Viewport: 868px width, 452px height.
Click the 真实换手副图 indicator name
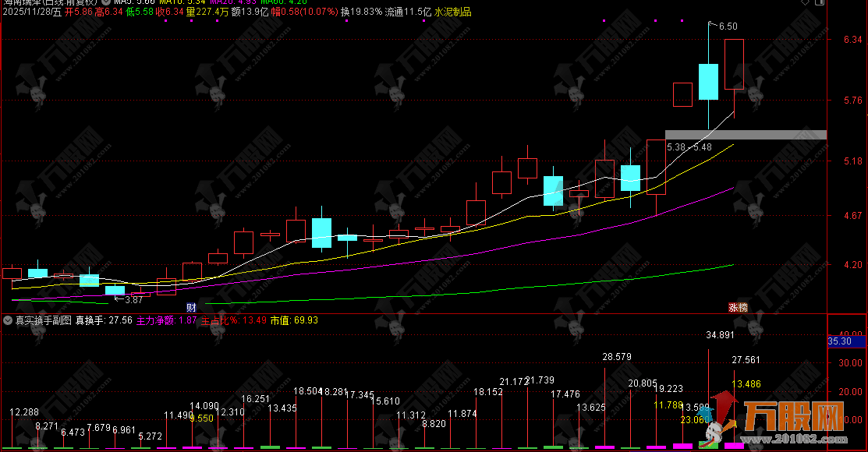(41, 320)
